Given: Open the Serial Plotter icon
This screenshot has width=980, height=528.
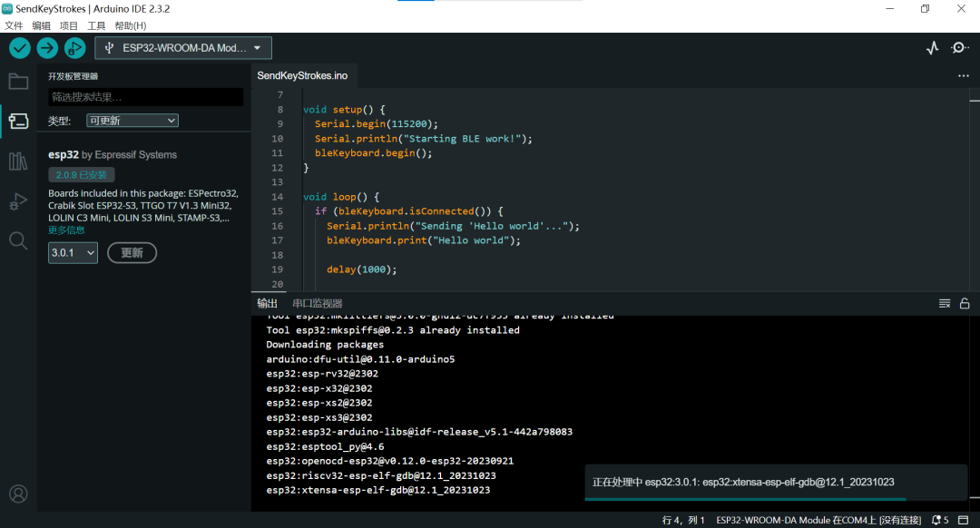Looking at the screenshot, I should (x=932, y=47).
